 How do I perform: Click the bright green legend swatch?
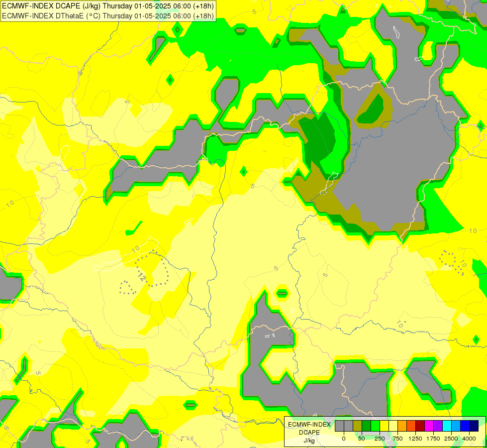point(376,426)
